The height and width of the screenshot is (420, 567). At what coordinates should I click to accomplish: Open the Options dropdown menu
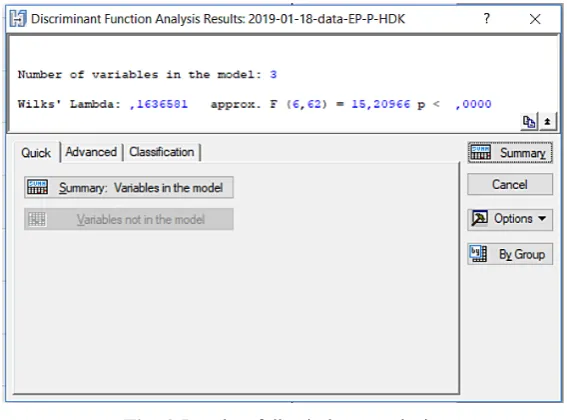click(510, 219)
